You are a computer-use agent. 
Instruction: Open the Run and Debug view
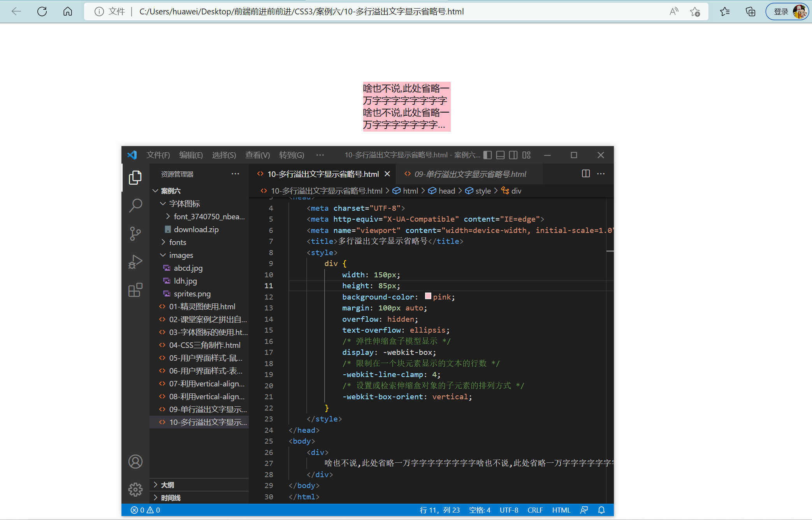tap(135, 262)
